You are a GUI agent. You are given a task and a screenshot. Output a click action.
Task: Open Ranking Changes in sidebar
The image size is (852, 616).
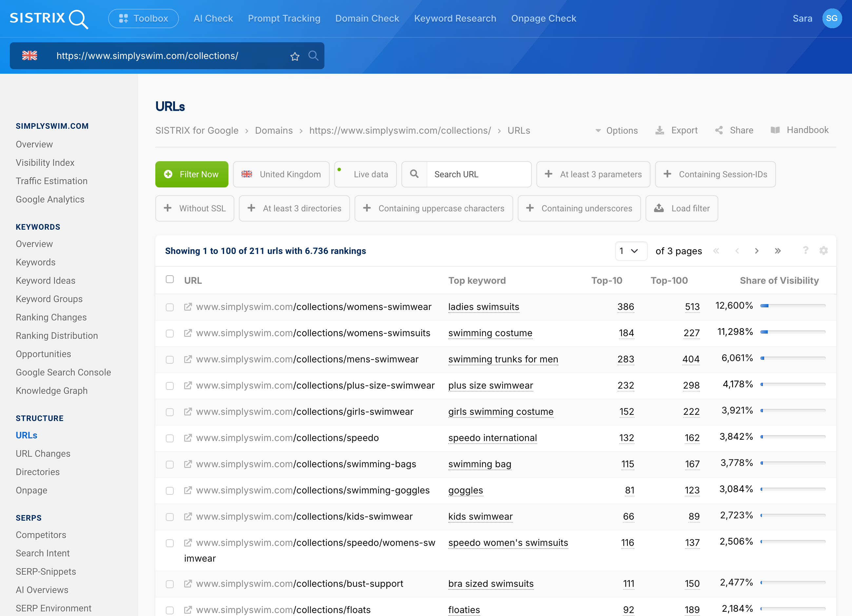tap(51, 318)
